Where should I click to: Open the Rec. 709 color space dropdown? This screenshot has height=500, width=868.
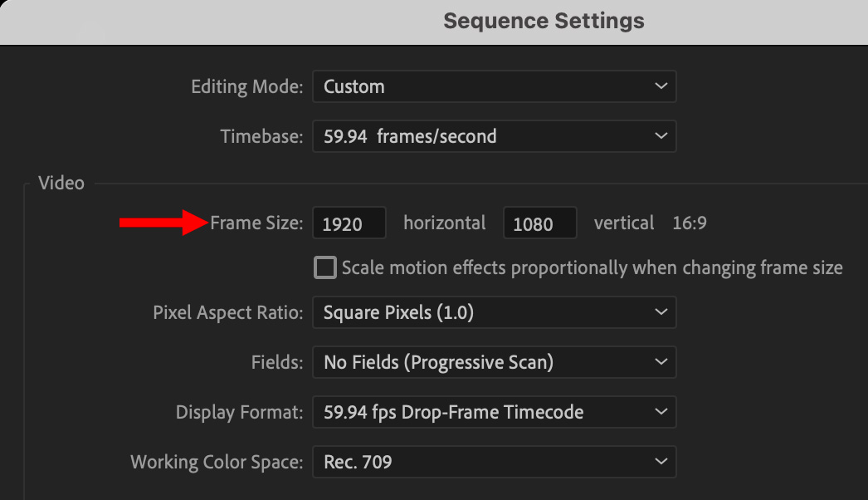pyautogui.click(x=494, y=462)
